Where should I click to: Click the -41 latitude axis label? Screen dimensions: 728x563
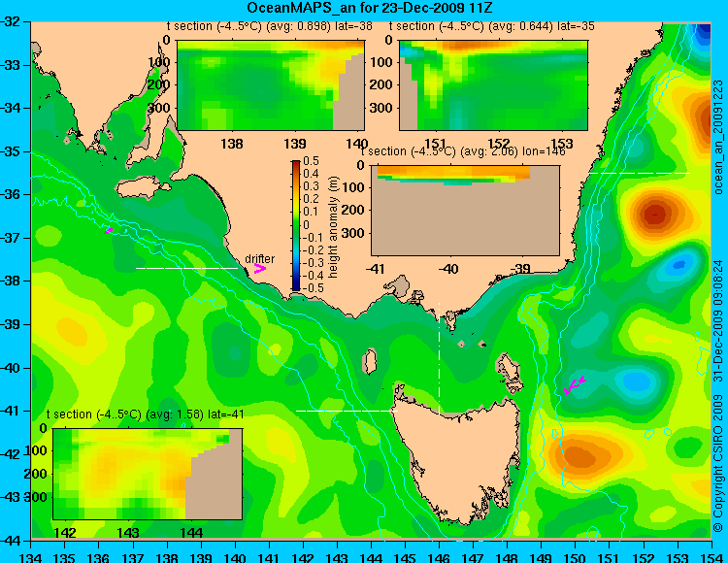[x=10, y=411]
